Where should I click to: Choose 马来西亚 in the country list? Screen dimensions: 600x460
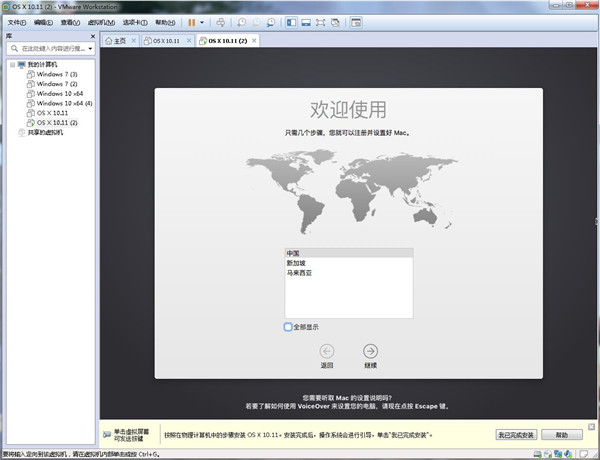[x=349, y=273]
